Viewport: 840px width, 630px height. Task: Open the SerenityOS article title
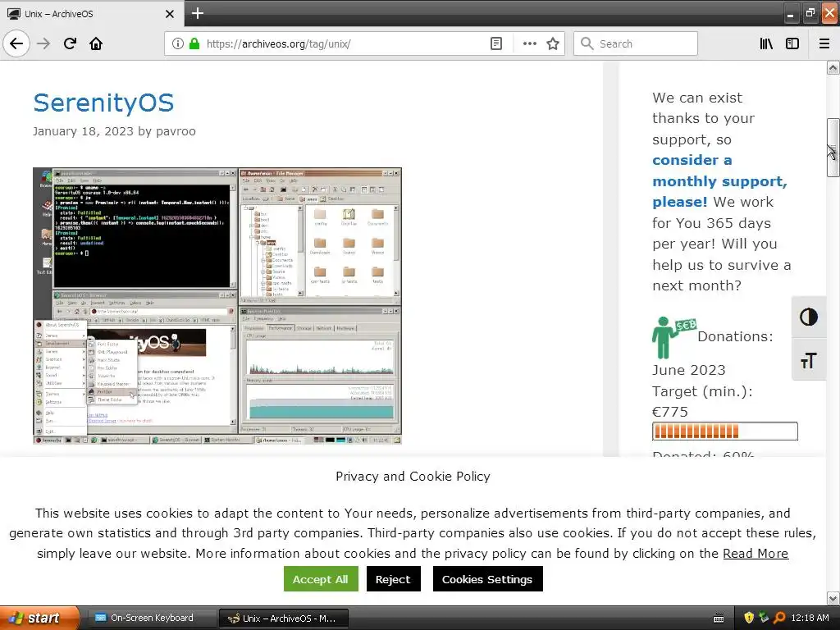(103, 103)
